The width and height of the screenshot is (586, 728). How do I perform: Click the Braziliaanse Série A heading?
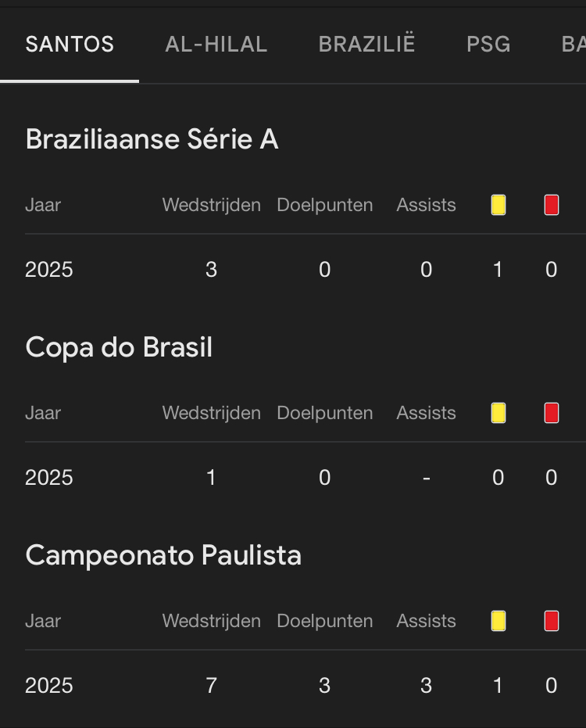click(x=152, y=139)
